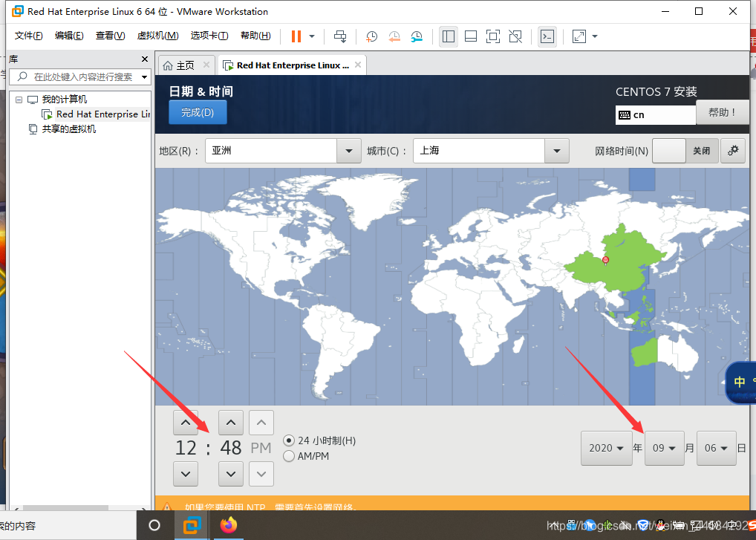Click the red location pin on map
Viewport: 756px width, 540px height.
pyautogui.click(x=605, y=261)
